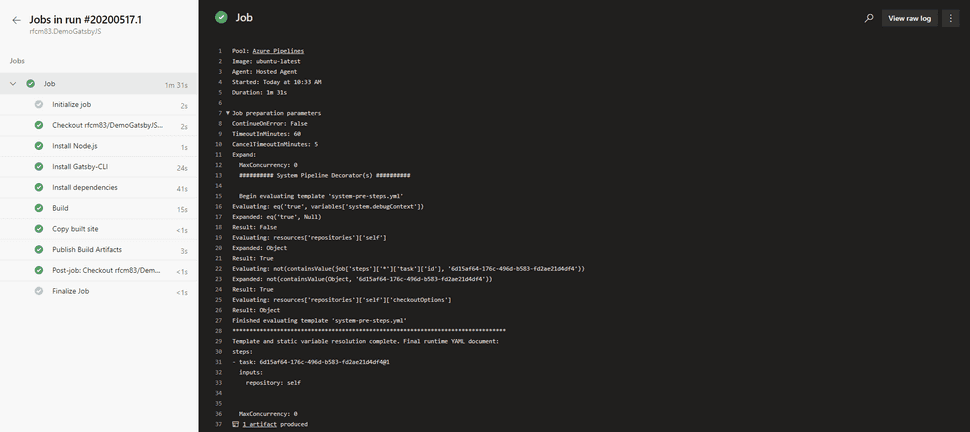Select the Post-job: Checkout step
The height and width of the screenshot is (432, 970).
click(99, 270)
